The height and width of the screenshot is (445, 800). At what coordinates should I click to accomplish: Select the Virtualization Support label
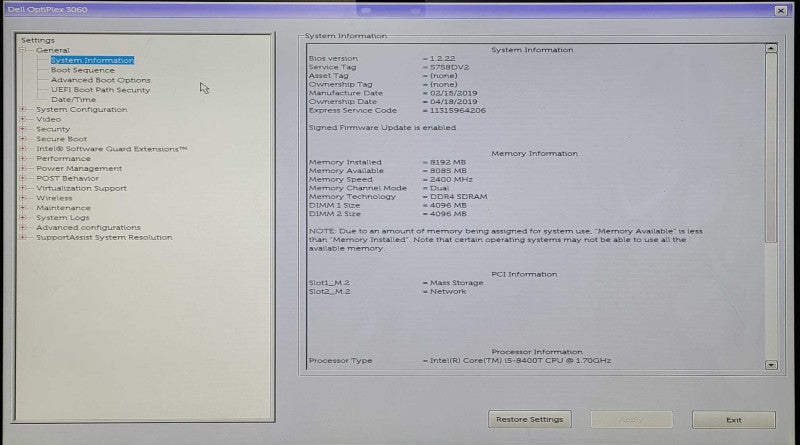pyautogui.click(x=81, y=188)
